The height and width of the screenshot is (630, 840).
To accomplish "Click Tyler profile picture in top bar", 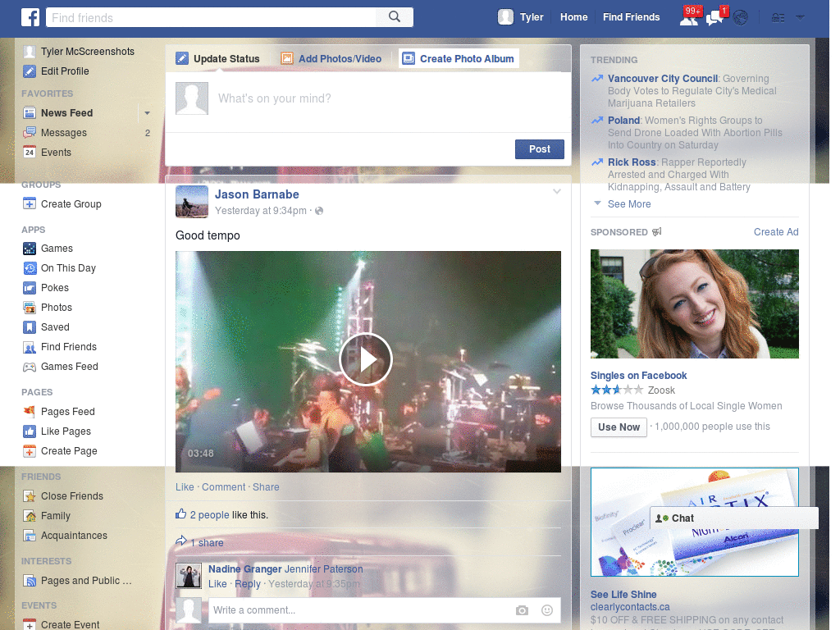I will tap(505, 17).
